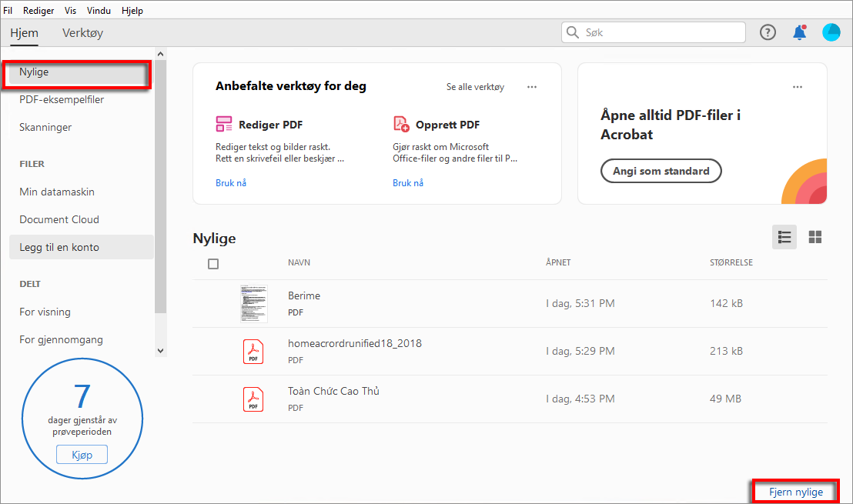
Task: Click the homeacrordrunified18_2018 PDF file icon
Action: coord(253,351)
